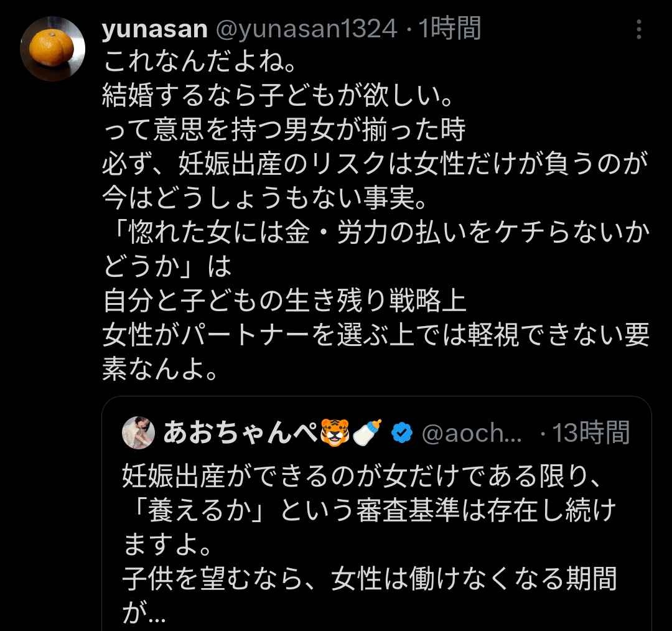This screenshot has width=672, height=631.
Task: Click the quoted line starting 「養えるか」
Action: pos(368,513)
